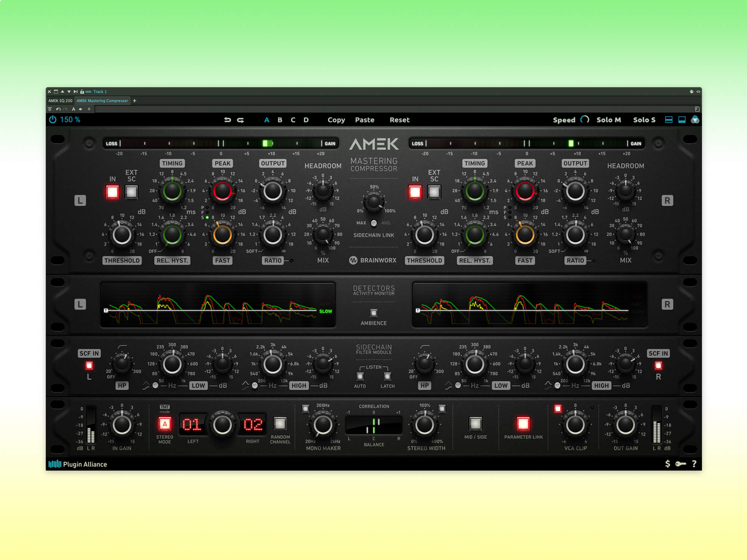Viewport: 747px width, 560px height.
Task: Toggle the lower panel view icon
Action: click(x=682, y=119)
